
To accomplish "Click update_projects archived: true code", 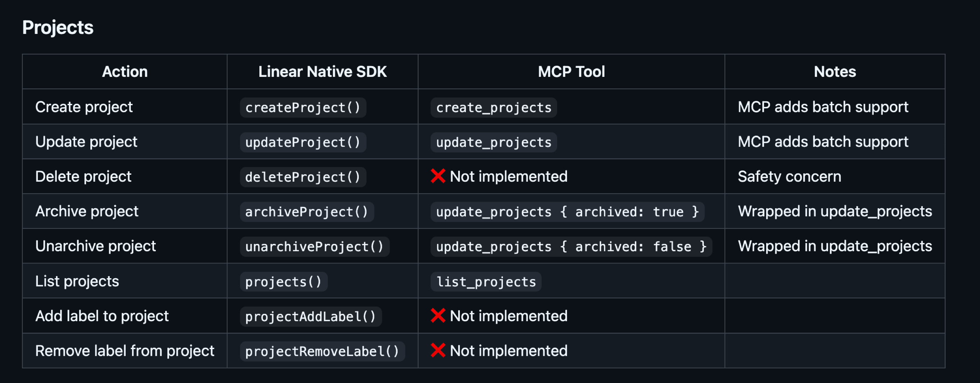I will 567,212.
